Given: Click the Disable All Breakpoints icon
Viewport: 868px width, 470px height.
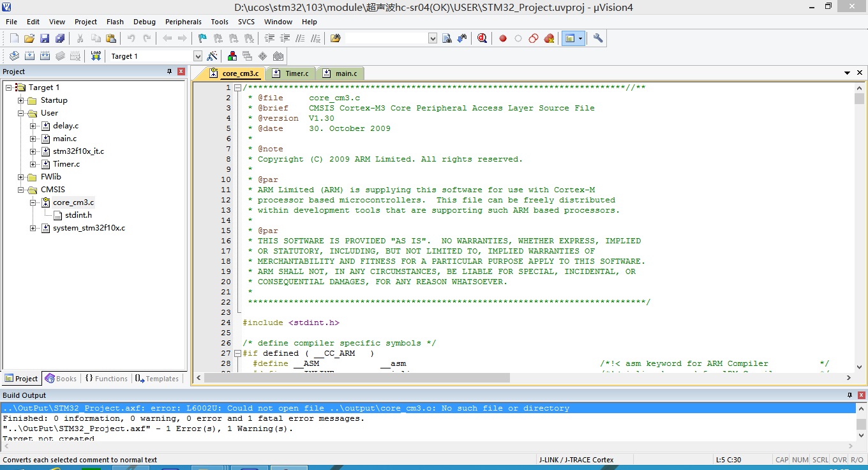Looking at the screenshot, I should point(534,38).
